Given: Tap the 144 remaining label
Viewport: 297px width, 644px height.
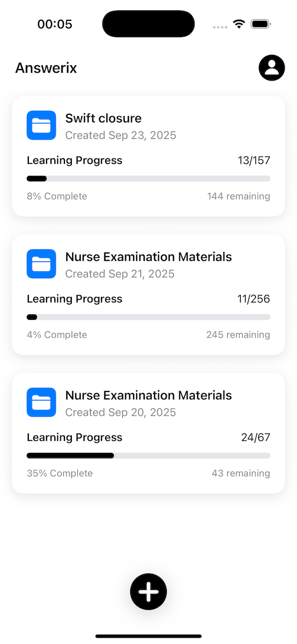Looking at the screenshot, I should [238, 196].
